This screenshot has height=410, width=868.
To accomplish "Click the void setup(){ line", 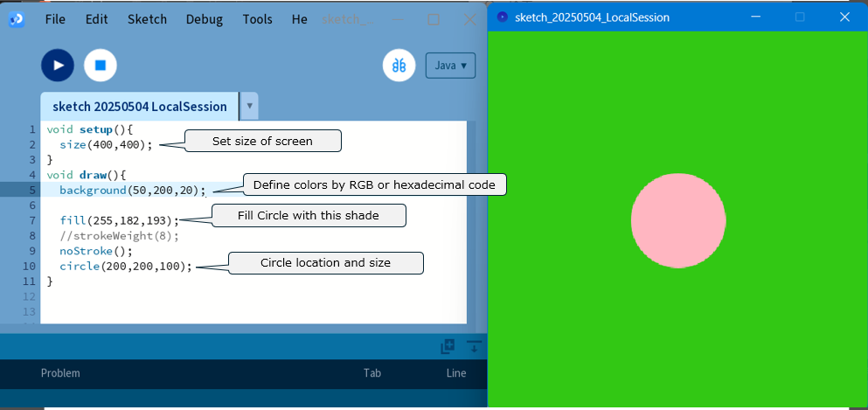I will tap(90, 129).
